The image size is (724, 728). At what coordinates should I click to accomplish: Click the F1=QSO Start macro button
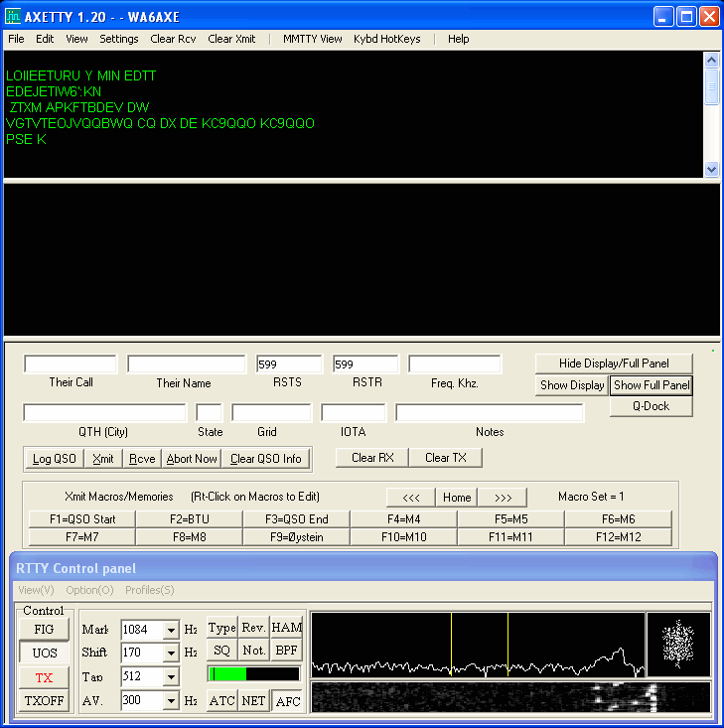click(x=82, y=519)
